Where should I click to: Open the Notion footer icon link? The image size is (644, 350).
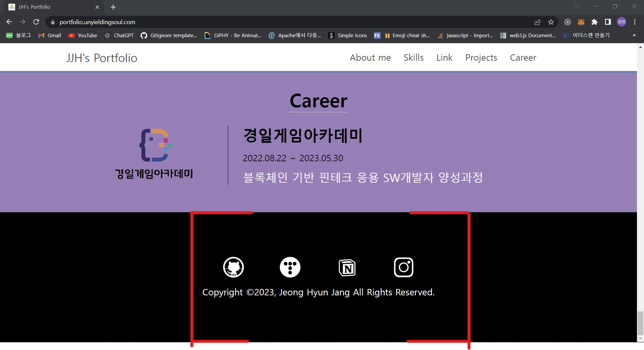[347, 268]
